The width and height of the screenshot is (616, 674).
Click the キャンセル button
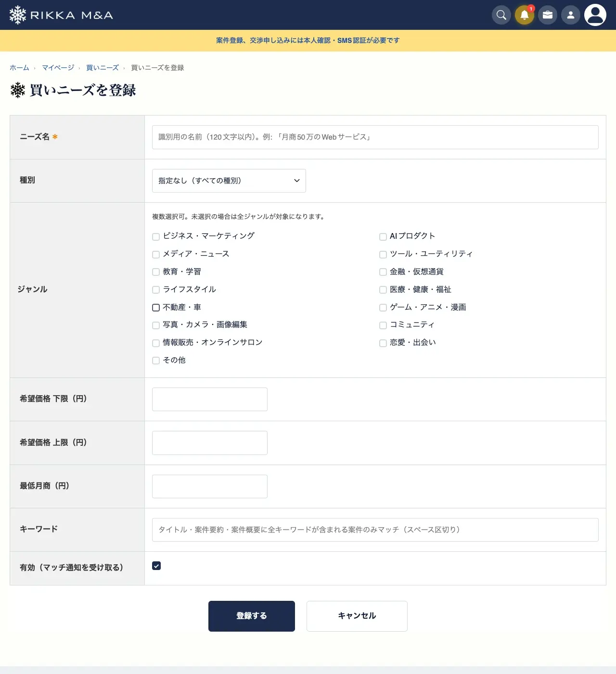point(357,616)
